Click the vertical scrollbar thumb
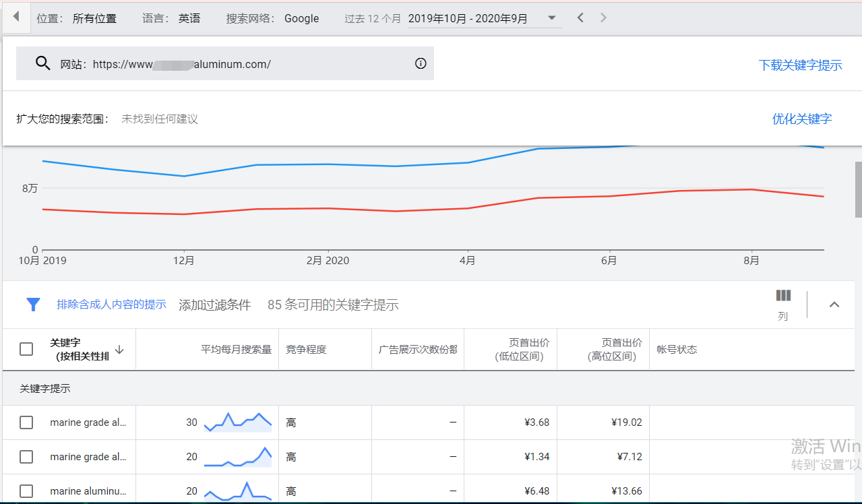Image resolution: width=862 pixels, height=504 pixels. [858, 189]
